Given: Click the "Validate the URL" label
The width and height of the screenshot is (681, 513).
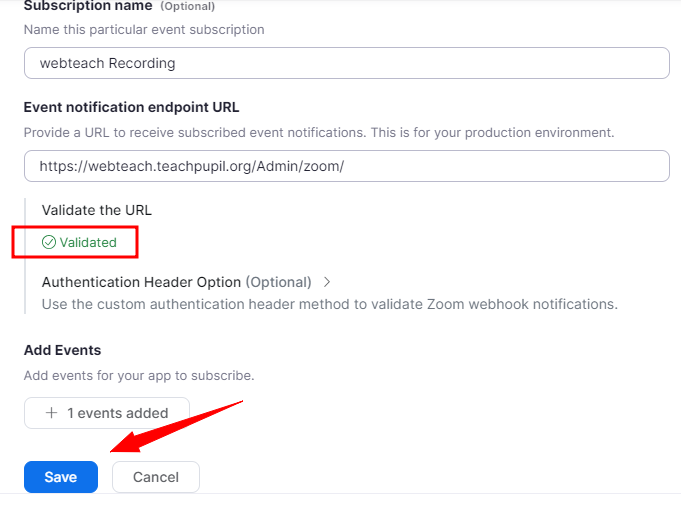Looking at the screenshot, I should point(97,210).
